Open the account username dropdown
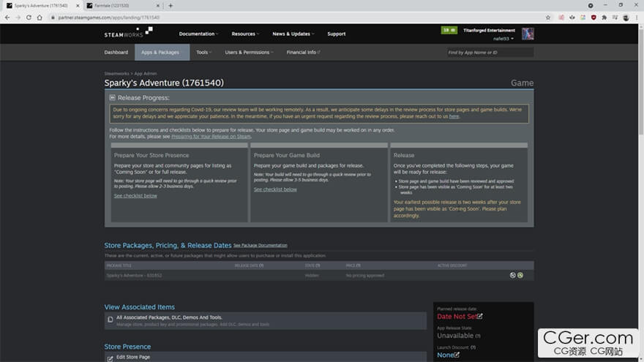The width and height of the screenshot is (644, 362). click(503, 39)
